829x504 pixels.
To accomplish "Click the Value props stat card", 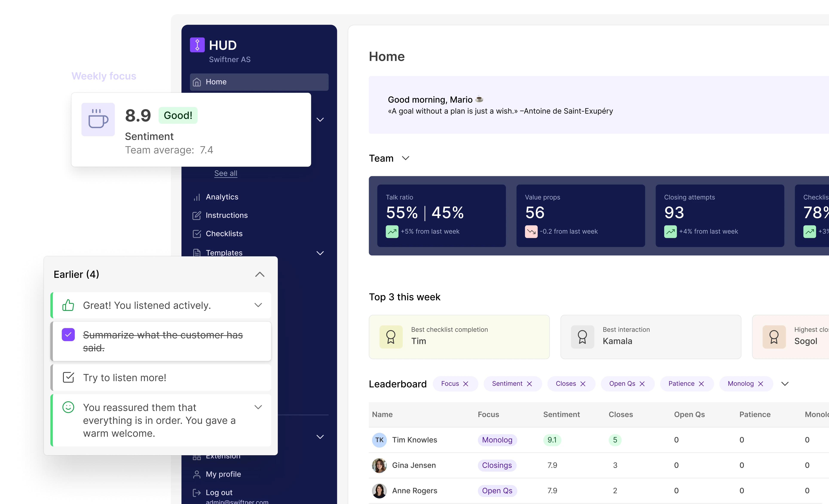I will (580, 216).
